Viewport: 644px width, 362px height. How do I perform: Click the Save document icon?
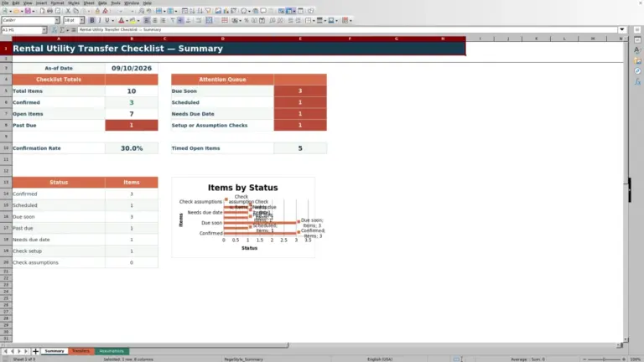point(28,11)
